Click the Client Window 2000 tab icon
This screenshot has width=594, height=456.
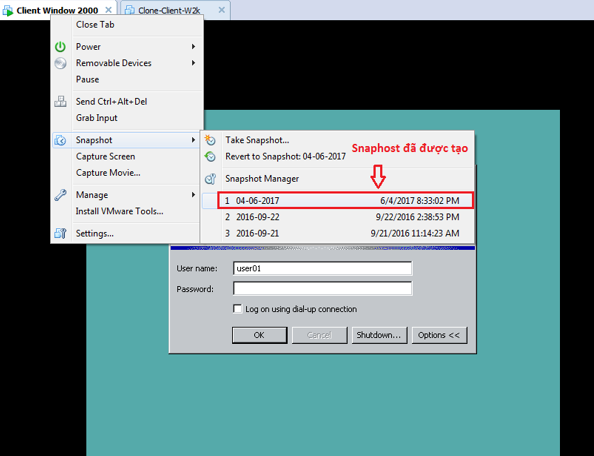coord(8,10)
